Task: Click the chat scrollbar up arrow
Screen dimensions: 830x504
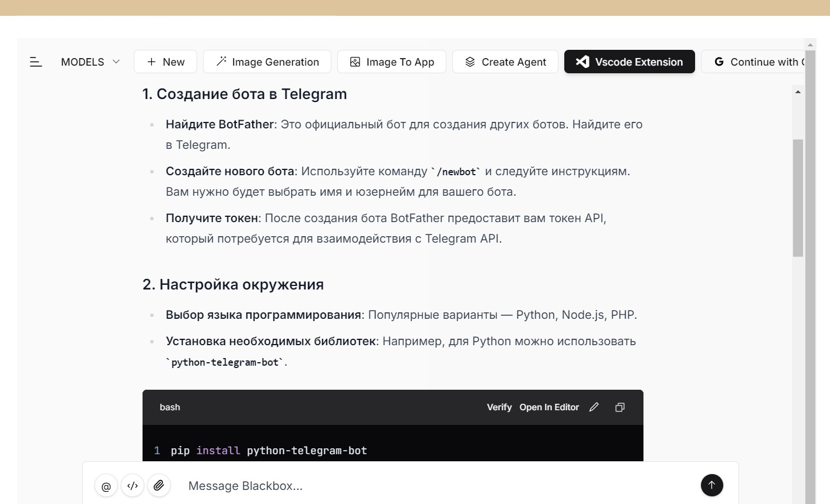Action: (x=798, y=92)
